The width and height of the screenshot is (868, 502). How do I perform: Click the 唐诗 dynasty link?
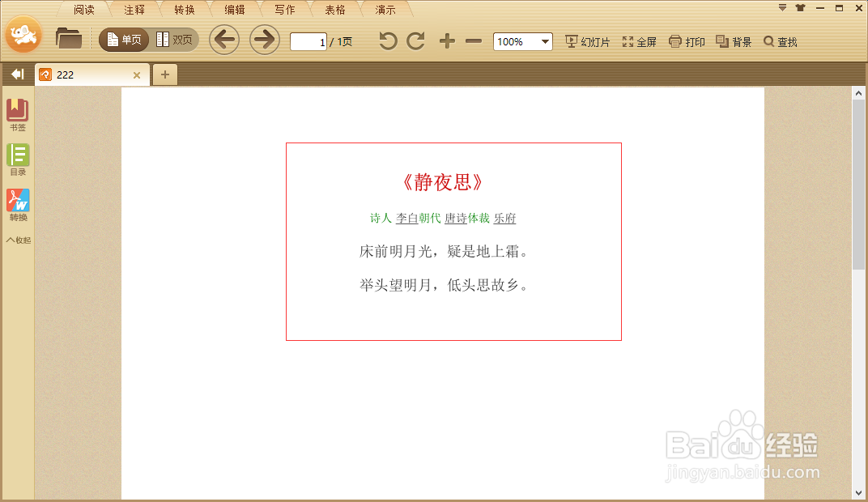point(456,218)
